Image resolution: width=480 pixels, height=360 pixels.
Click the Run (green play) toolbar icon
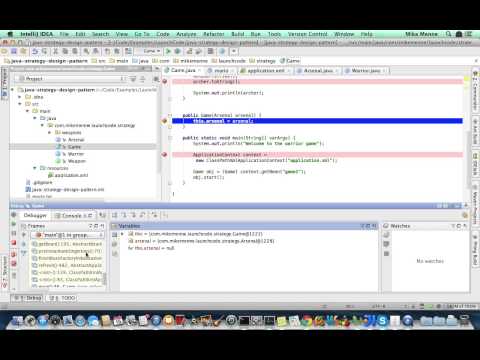168,51
